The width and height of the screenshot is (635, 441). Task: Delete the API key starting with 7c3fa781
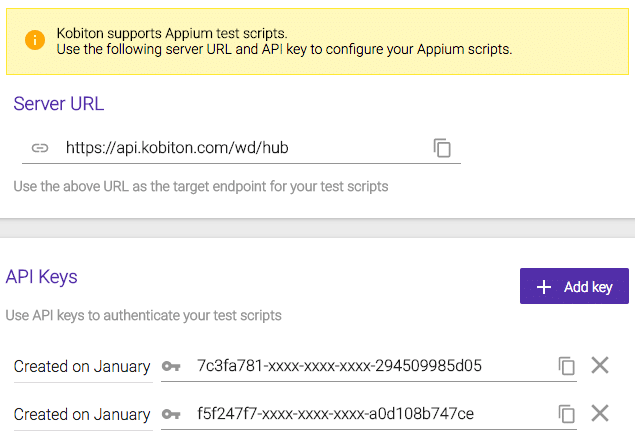click(x=600, y=365)
